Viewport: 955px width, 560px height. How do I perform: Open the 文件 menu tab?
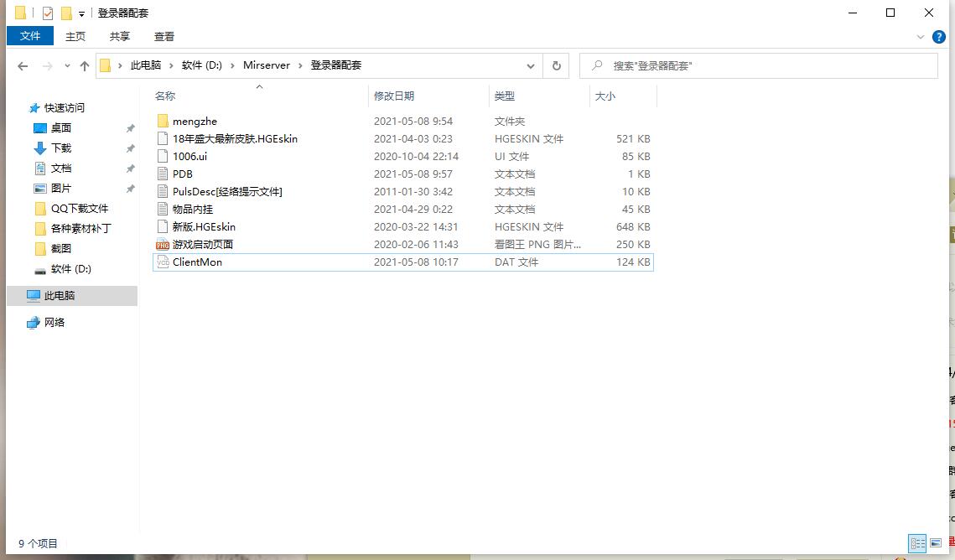30,36
